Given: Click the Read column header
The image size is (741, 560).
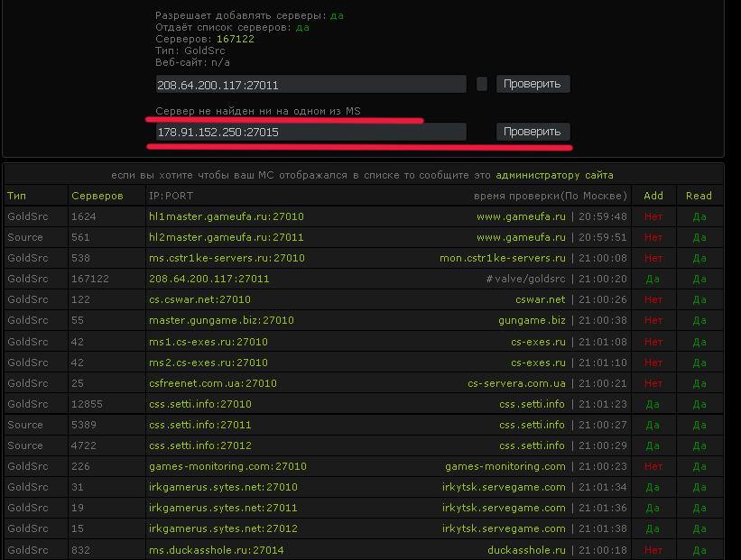Looking at the screenshot, I should (x=699, y=196).
